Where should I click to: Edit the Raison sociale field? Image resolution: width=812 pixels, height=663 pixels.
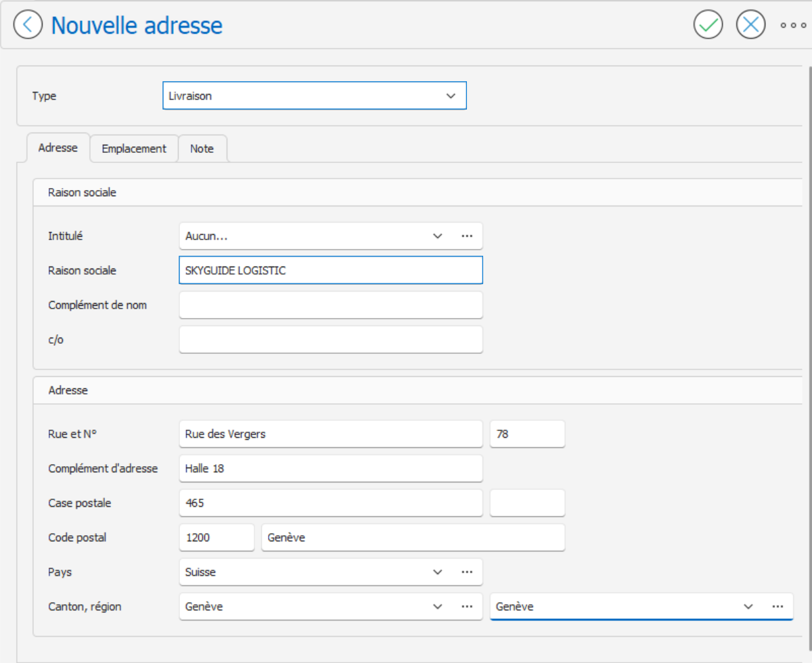(x=331, y=271)
